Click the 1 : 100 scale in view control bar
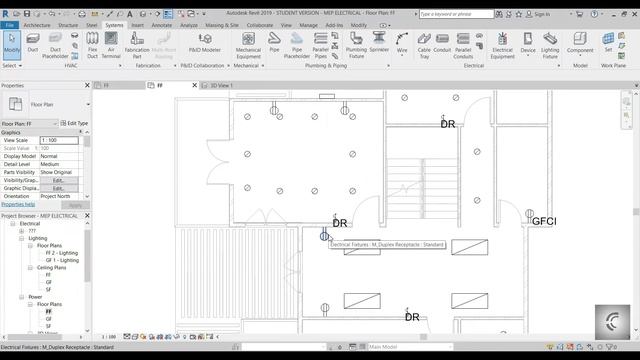Viewport: 640px width, 360px height. pyautogui.click(x=109, y=337)
